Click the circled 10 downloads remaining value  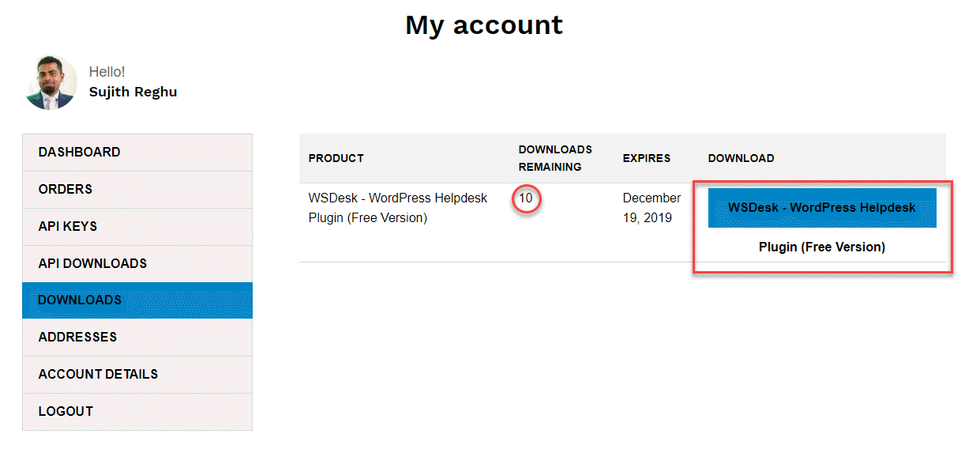(x=526, y=198)
